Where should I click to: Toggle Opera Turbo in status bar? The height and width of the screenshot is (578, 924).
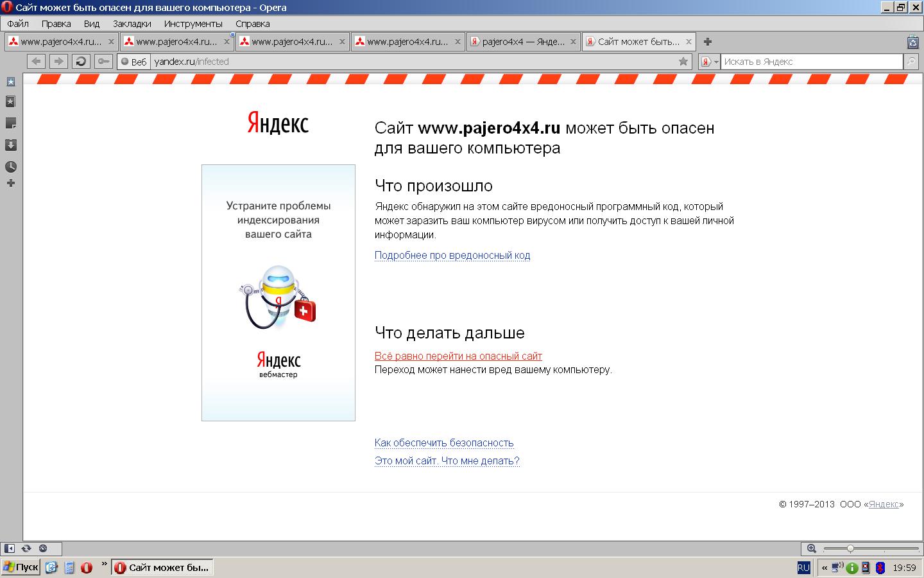pyautogui.click(x=43, y=548)
